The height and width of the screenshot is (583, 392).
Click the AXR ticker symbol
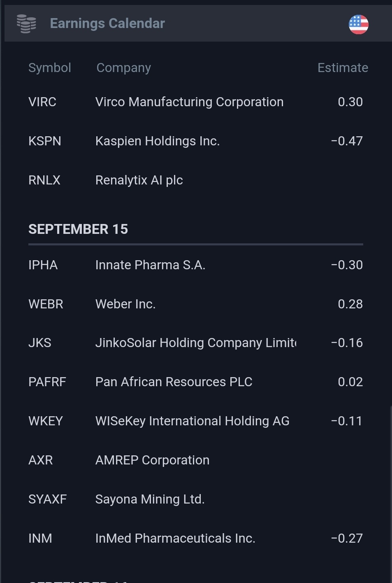(x=41, y=460)
